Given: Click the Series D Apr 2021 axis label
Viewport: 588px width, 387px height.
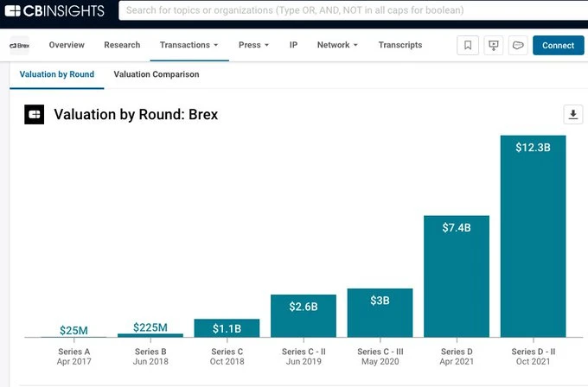Looking at the screenshot, I should point(457,357).
